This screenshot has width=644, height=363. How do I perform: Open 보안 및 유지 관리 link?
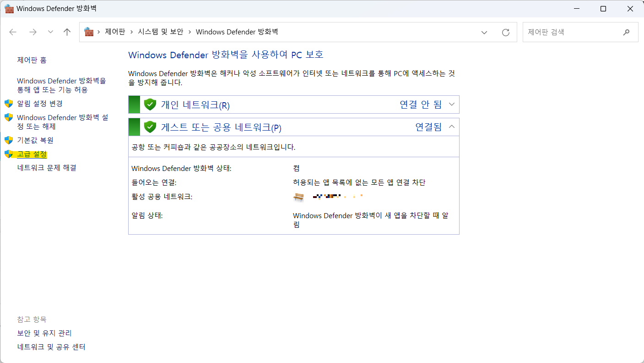pos(44,333)
